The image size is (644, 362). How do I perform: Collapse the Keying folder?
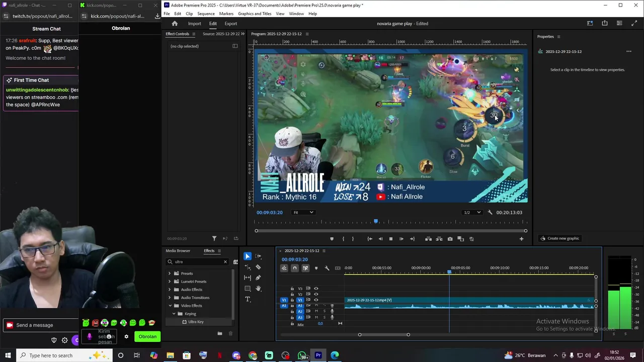pyautogui.click(x=174, y=314)
